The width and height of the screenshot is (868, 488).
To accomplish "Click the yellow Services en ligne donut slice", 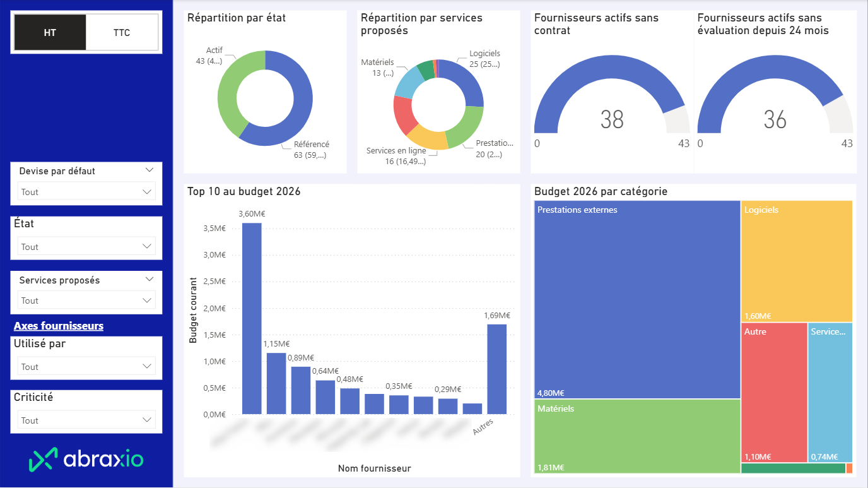I will (x=426, y=138).
